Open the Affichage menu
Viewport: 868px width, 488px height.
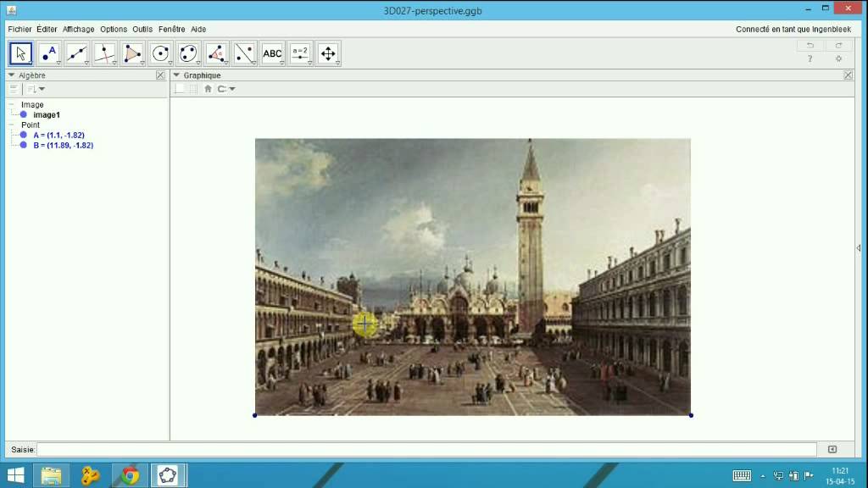78,30
